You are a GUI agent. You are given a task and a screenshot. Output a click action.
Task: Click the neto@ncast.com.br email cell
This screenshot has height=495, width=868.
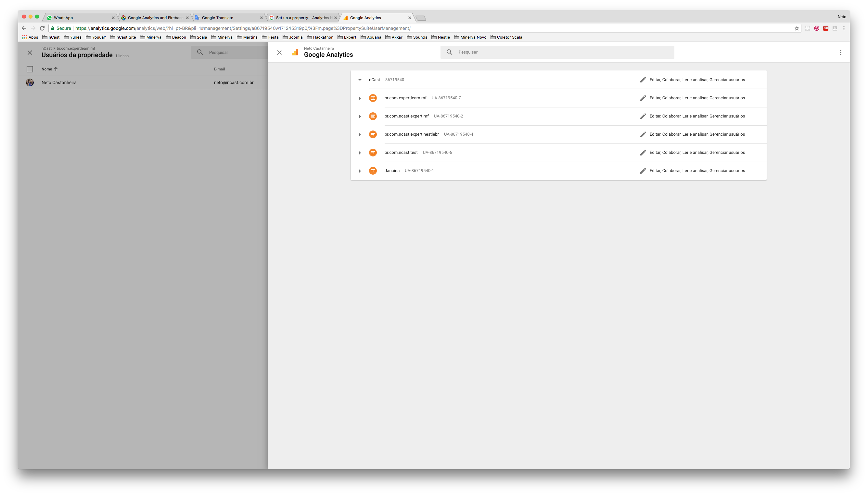234,82
